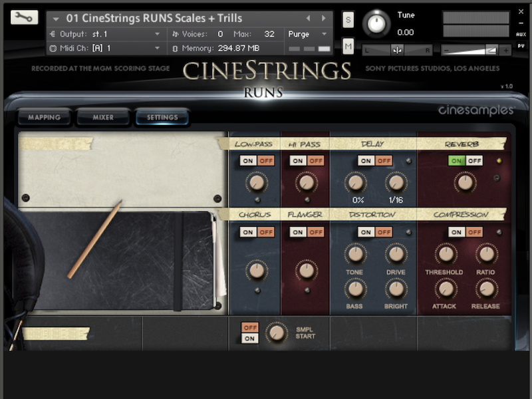Click the Low-Pass cutoff knob
Viewport: 532px width, 399px height.
coord(257,182)
